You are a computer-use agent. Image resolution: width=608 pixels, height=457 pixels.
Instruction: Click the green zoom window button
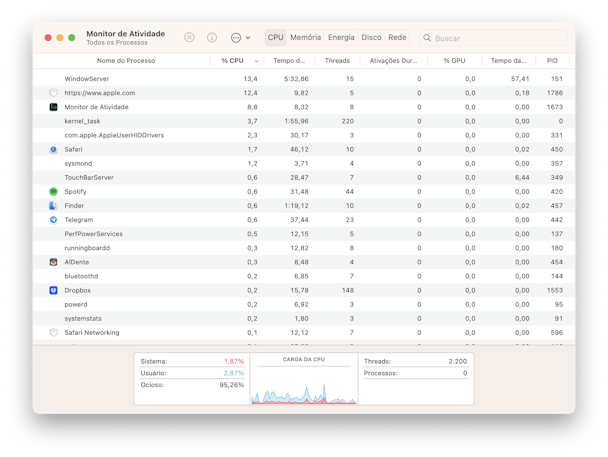72,38
